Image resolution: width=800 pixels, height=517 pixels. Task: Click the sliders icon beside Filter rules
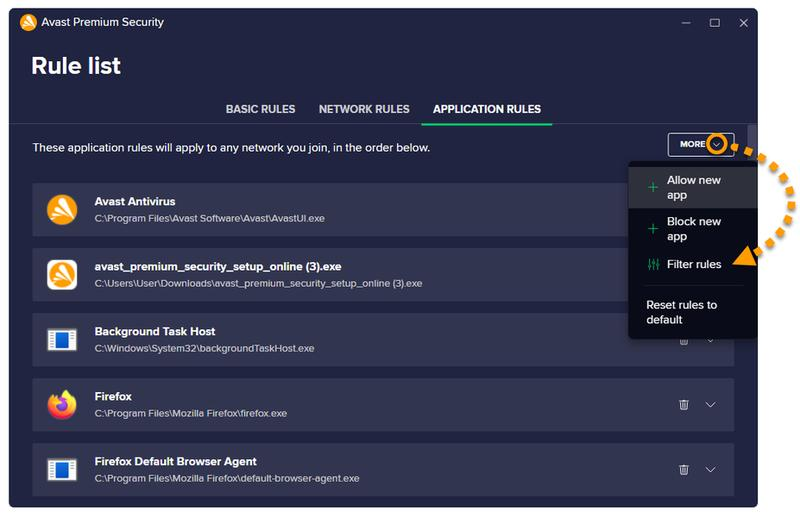point(653,264)
